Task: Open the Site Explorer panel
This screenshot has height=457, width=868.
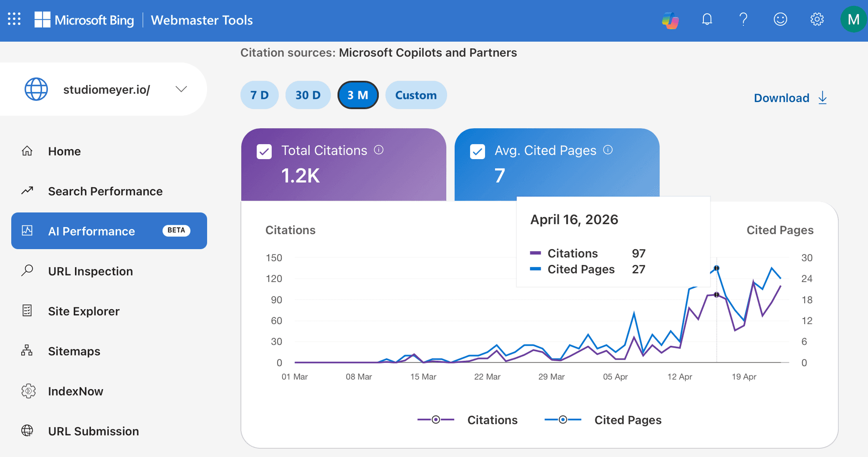Action: [84, 311]
